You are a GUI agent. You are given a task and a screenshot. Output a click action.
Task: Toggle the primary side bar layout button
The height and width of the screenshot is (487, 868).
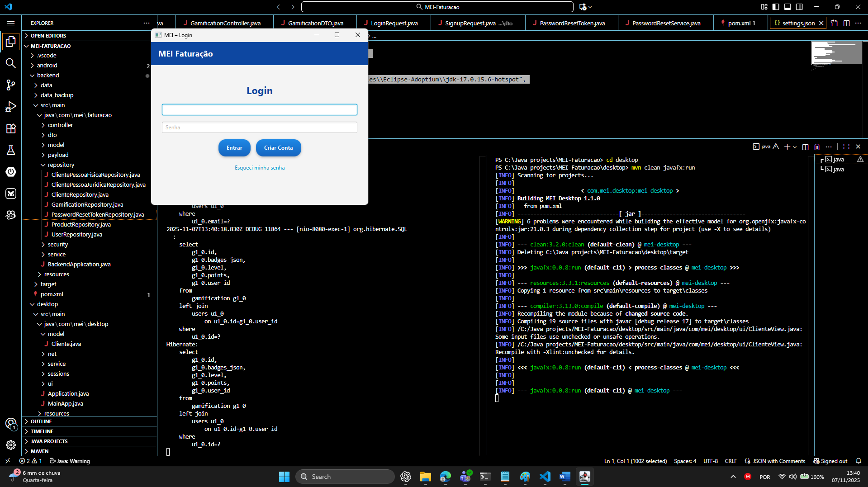click(776, 7)
